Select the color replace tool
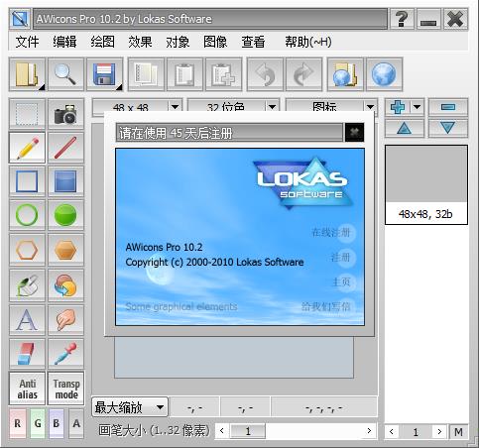Screen dimensions: 479x448 pos(65,285)
